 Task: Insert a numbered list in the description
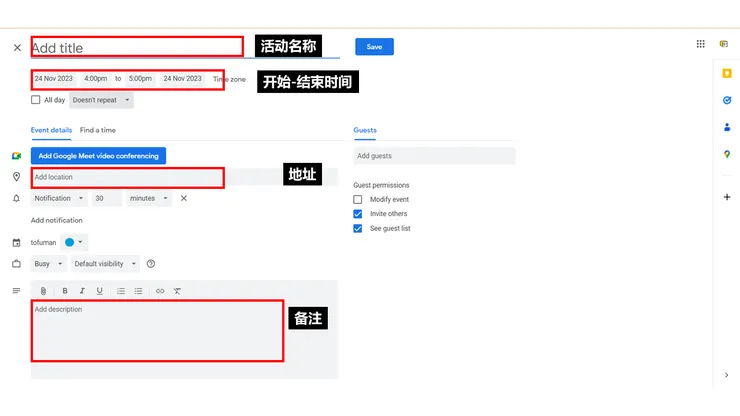point(121,291)
